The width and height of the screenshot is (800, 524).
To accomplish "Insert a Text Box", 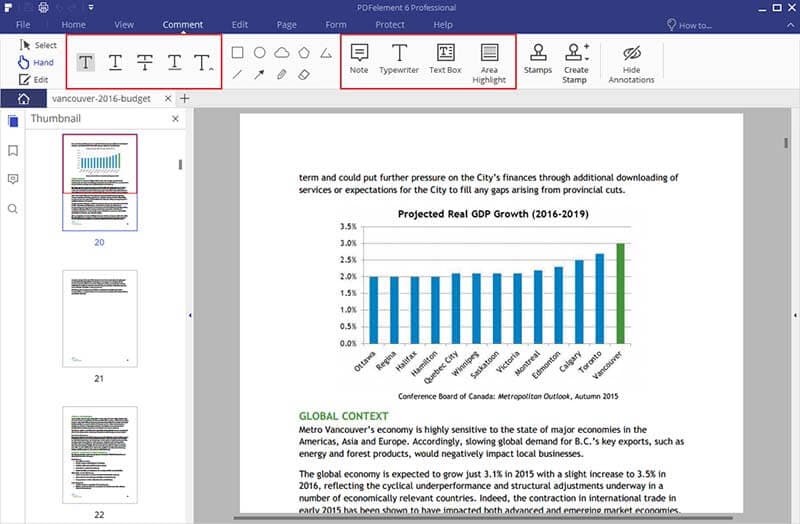I will pyautogui.click(x=445, y=59).
